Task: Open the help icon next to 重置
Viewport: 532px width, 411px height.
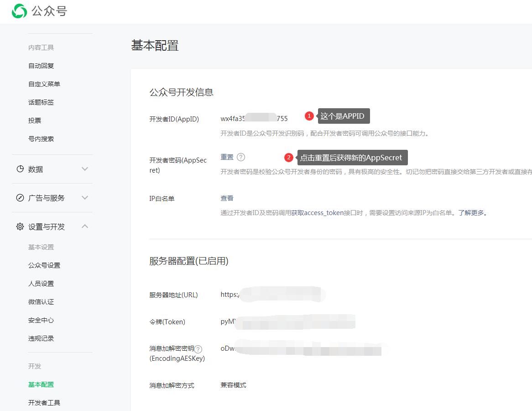Action: point(241,157)
